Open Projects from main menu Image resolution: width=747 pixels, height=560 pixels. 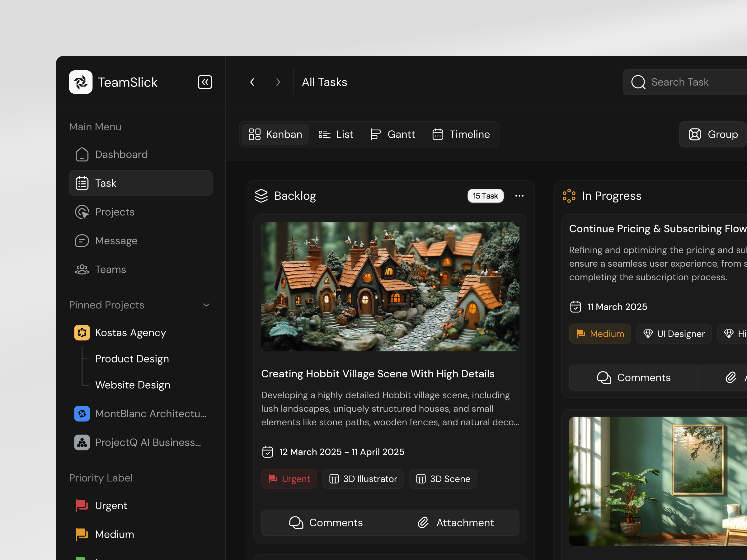(141, 212)
